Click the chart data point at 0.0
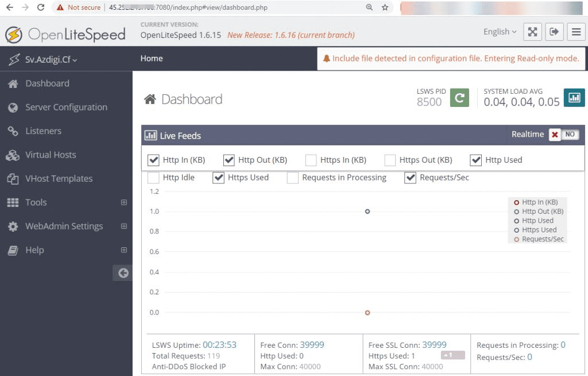Image resolution: width=588 pixels, height=376 pixels. [x=367, y=313]
